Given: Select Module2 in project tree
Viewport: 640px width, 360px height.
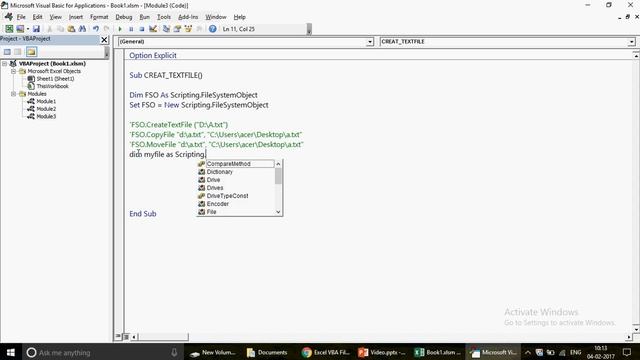Looking at the screenshot, I should point(46,109).
